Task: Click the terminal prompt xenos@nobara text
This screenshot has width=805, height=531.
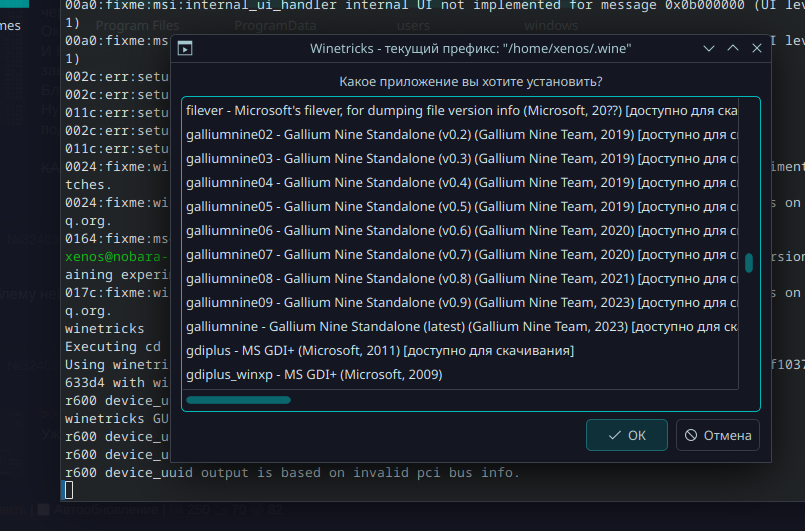Action: (117, 257)
